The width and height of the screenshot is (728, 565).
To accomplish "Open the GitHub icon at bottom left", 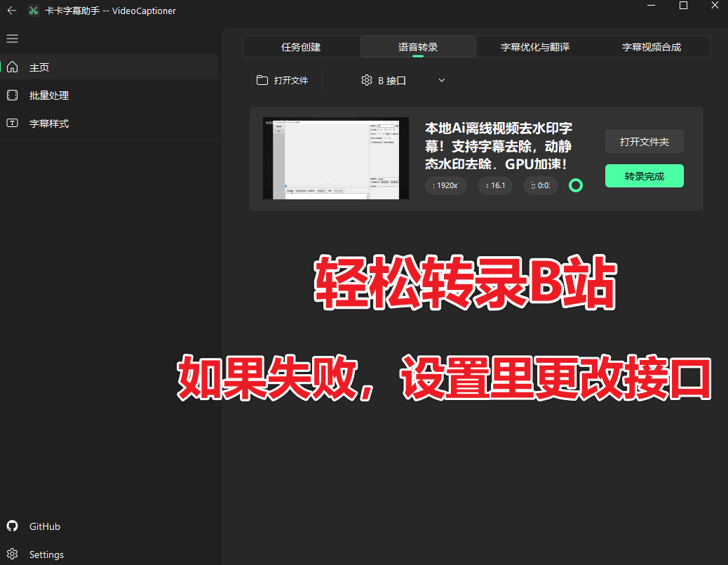I will (x=12, y=526).
